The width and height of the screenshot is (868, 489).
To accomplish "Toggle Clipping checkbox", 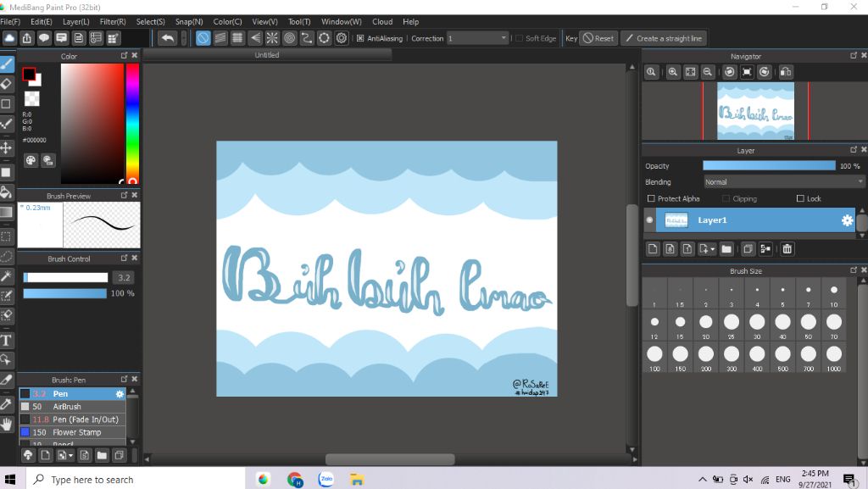I will tap(726, 198).
